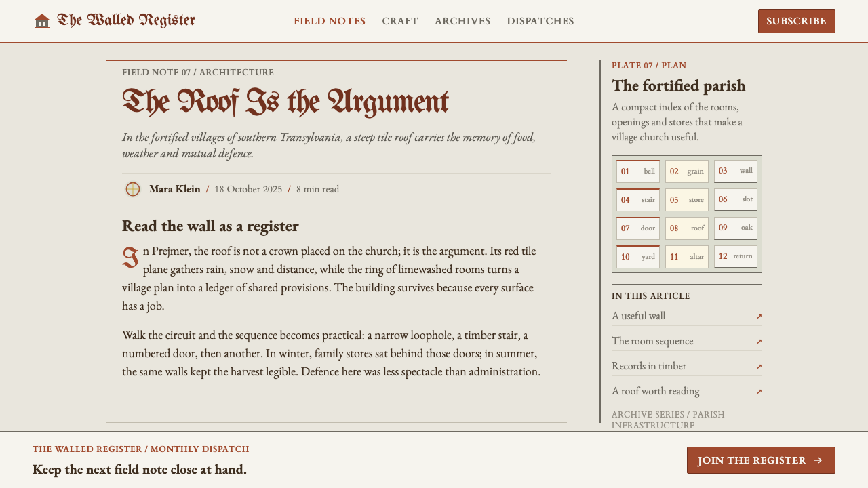This screenshot has height=488, width=868.
Task: Click Mara Klein's author avatar icon
Action: pos(133,189)
